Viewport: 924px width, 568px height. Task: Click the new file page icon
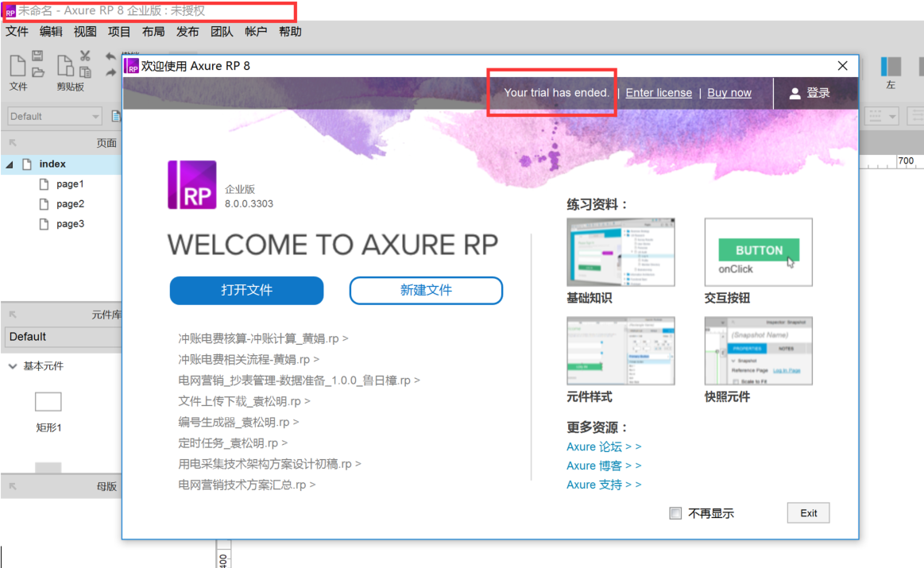17,65
